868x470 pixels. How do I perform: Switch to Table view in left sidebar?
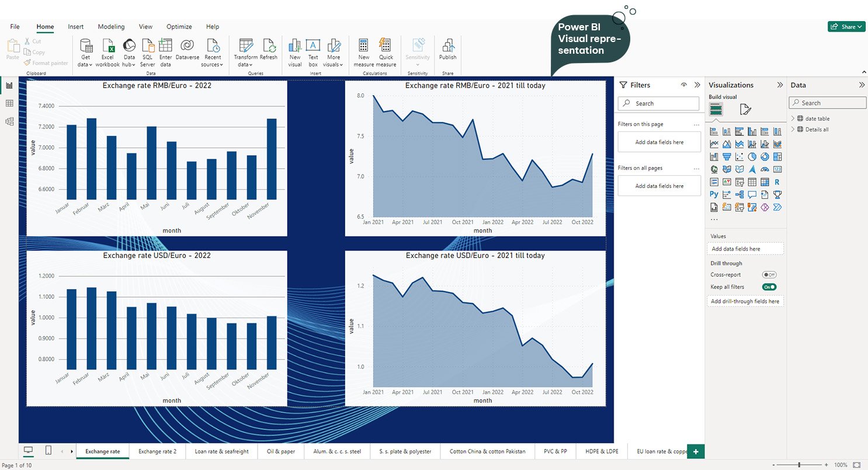click(9, 103)
